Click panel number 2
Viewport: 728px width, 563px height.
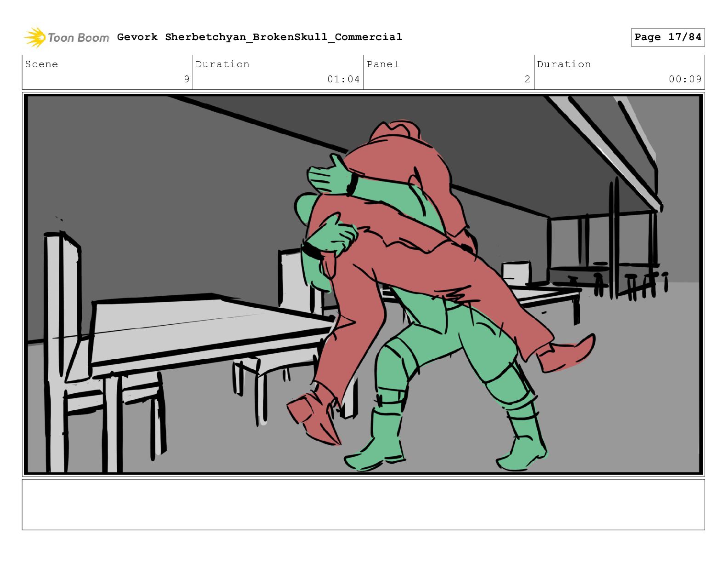point(528,79)
